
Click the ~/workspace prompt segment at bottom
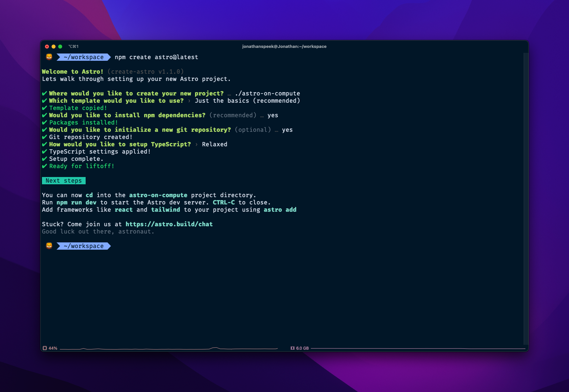(x=84, y=246)
